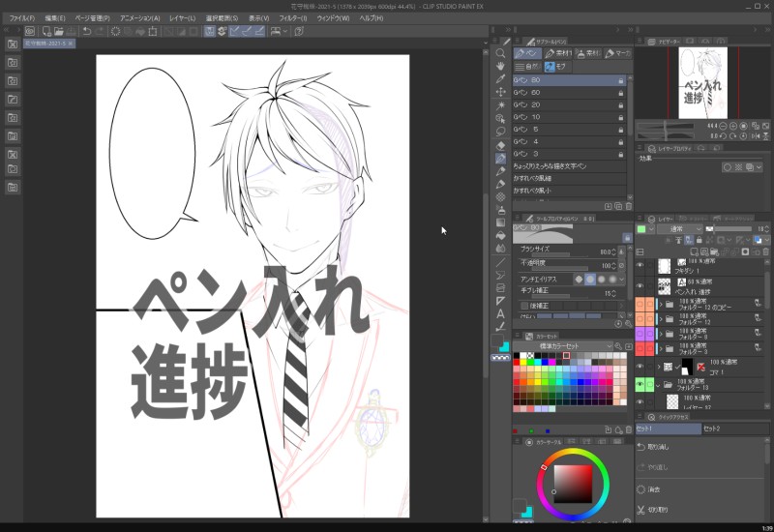The height and width of the screenshot is (532, 774).
Task: Expand フォルダー 3 folder
Action: 661,349
